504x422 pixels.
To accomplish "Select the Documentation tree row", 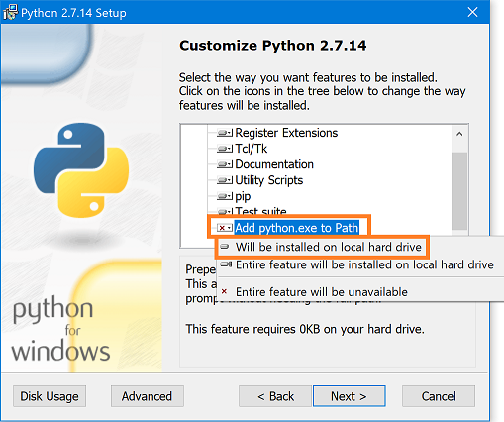I will tap(274, 164).
